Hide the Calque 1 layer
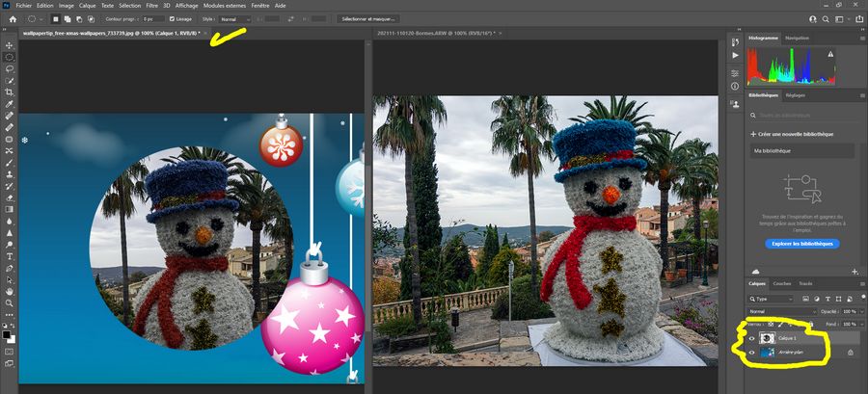 (x=751, y=338)
